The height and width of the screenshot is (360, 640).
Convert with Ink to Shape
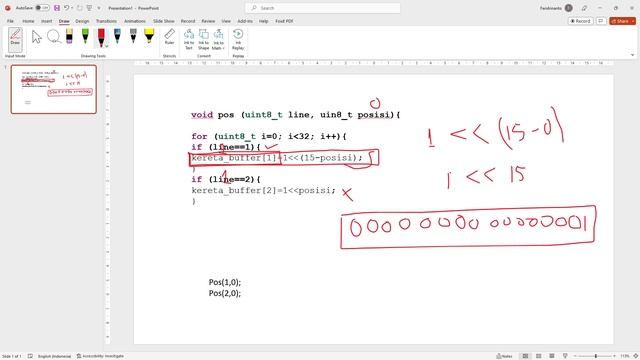click(x=203, y=39)
